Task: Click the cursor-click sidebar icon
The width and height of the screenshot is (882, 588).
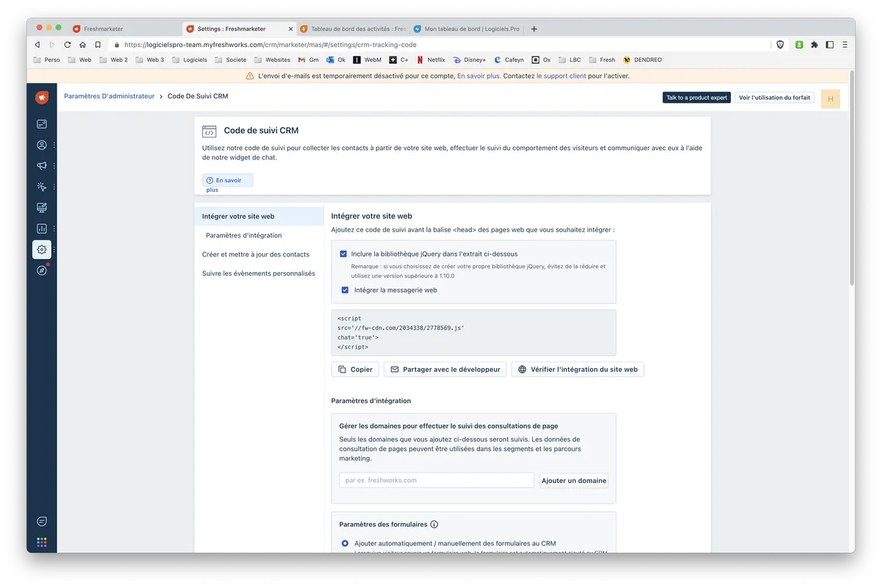Action: click(42, 187)
